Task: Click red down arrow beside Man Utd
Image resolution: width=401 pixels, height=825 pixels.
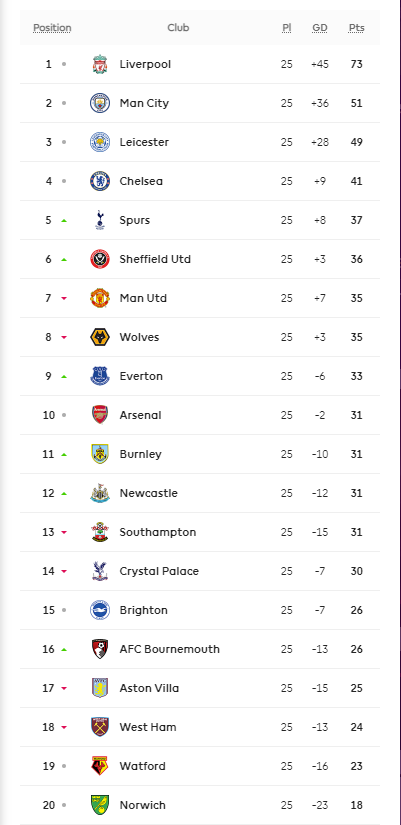Action: click(64, 298)
